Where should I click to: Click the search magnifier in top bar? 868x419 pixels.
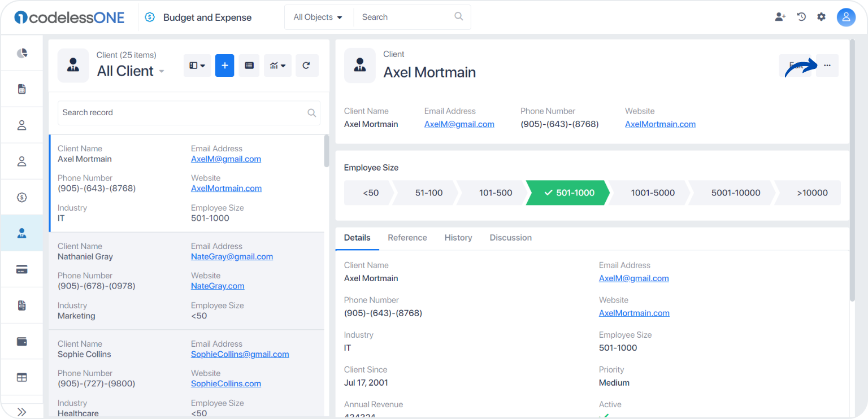click(x=459, y=17)
